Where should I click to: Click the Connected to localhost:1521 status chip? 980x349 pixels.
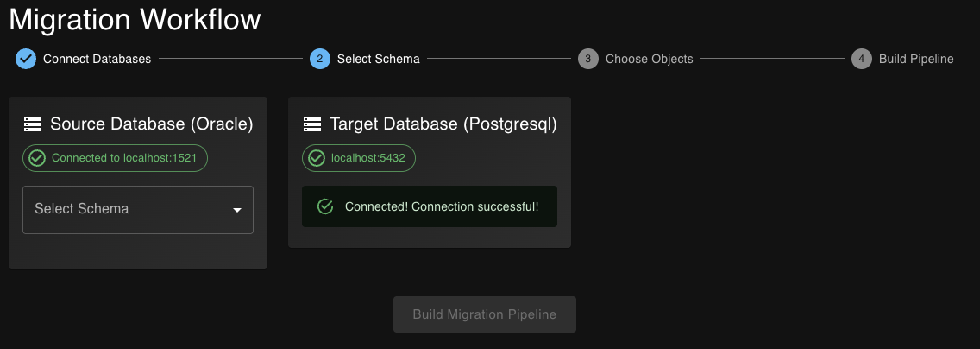116,158
